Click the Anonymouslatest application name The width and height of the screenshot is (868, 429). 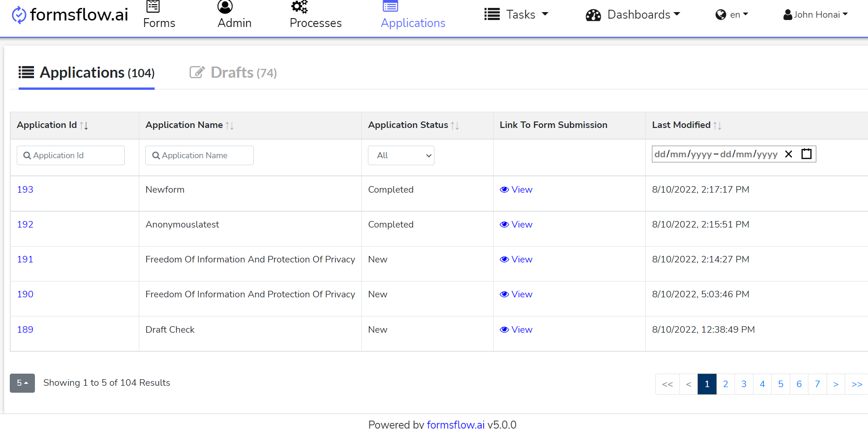(182, 225)
